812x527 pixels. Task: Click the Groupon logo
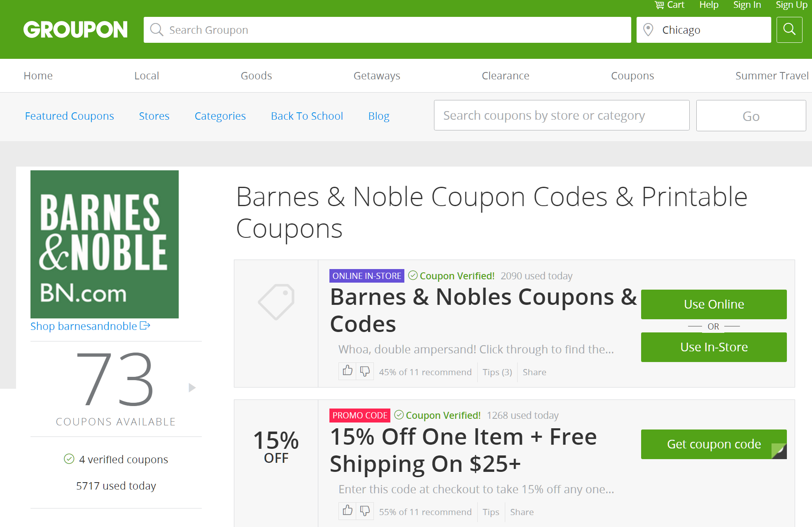(x=75, y=30)
